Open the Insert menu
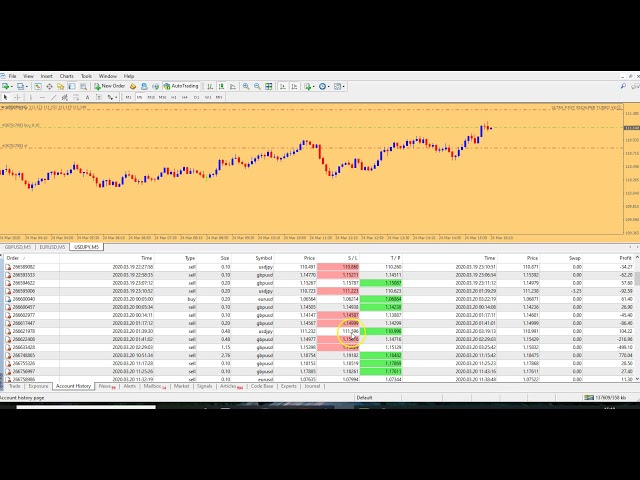 coord(46,76)
